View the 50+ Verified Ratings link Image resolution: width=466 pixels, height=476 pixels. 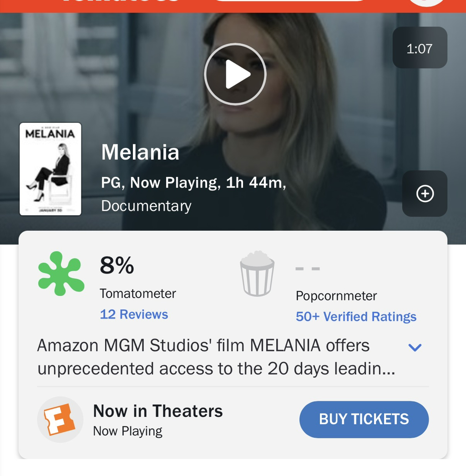tap(356, 317)
